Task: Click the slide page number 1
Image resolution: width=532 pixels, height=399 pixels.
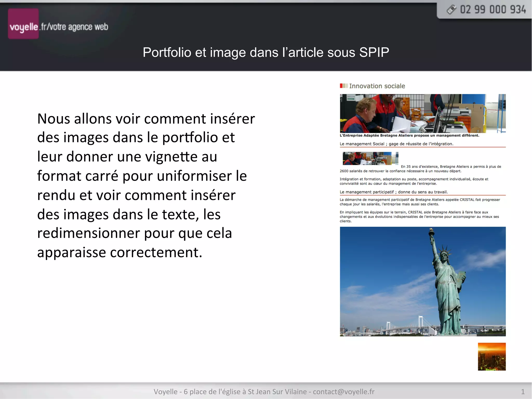Action: (523, 391)
